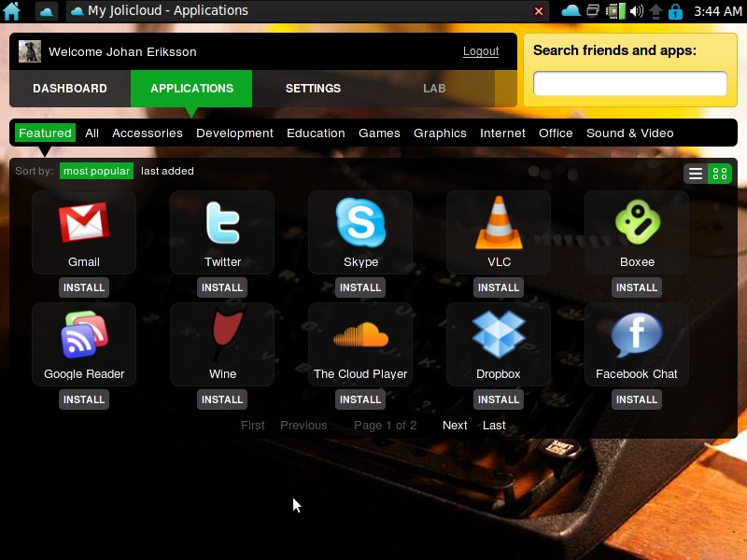
Task: Browse the Graphics category
Action: click(x=440, y=133)
